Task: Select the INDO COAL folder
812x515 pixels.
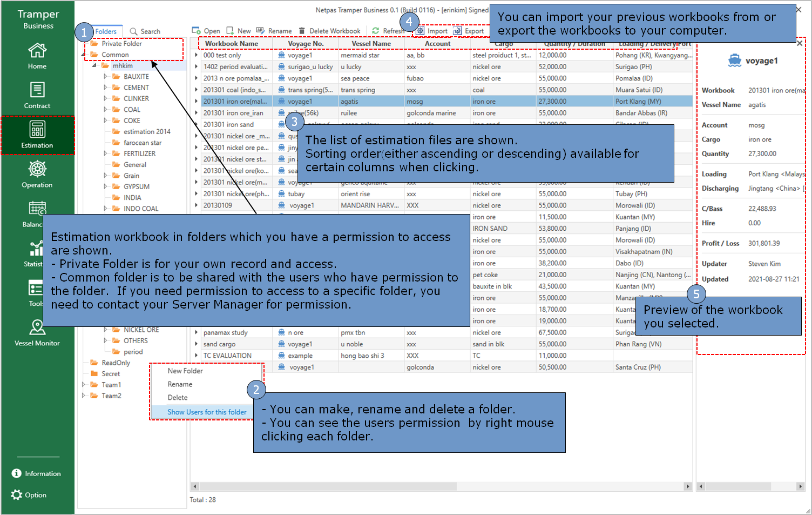Action: [141, 209]
